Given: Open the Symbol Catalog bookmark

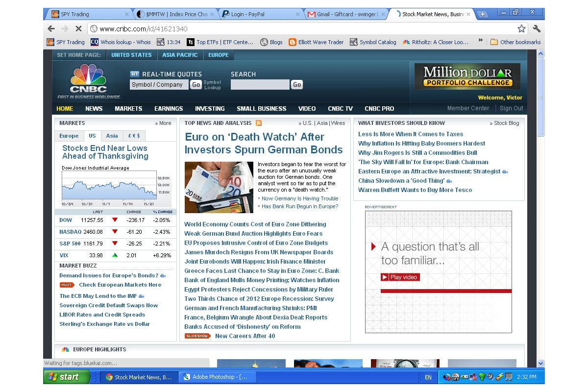Looking at the screenshot, I should pos(373,42).
